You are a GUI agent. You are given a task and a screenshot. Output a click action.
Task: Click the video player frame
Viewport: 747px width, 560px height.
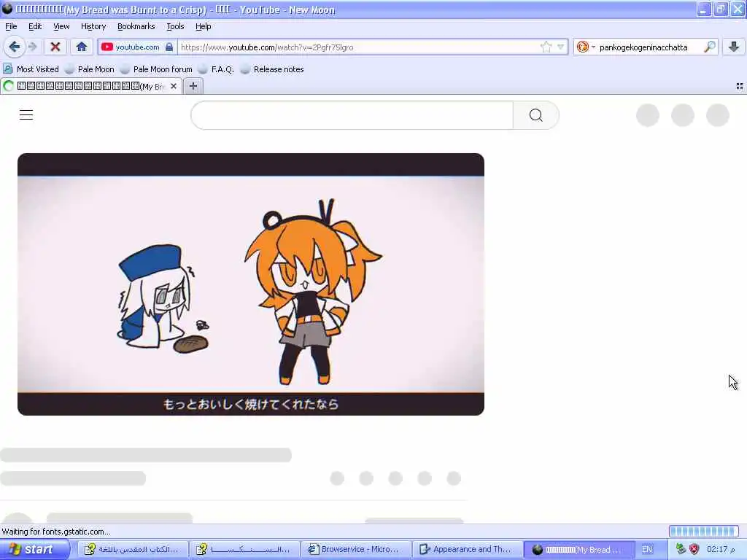point(251,284)
